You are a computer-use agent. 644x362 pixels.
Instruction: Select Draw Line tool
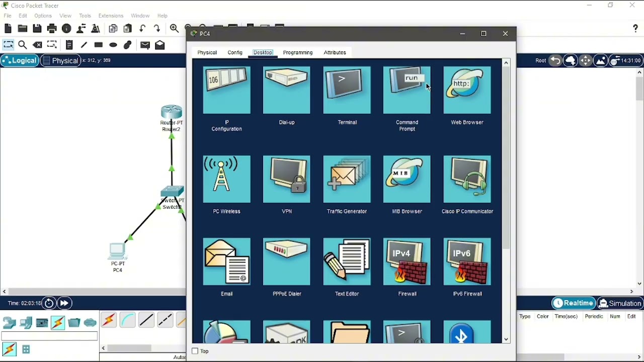point(84,45)
